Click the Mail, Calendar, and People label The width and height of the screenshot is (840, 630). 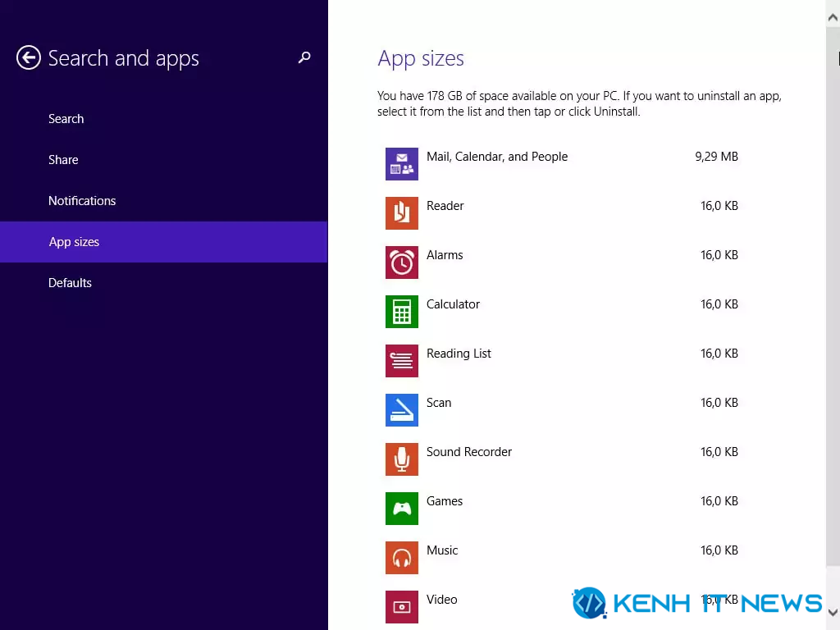tap(497, 157)
